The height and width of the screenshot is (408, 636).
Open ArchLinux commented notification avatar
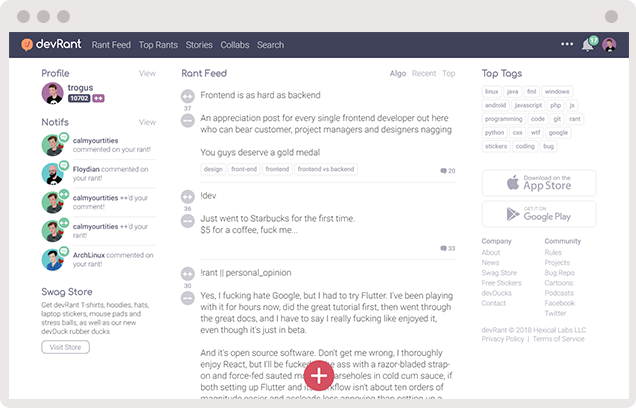[52, 260]
